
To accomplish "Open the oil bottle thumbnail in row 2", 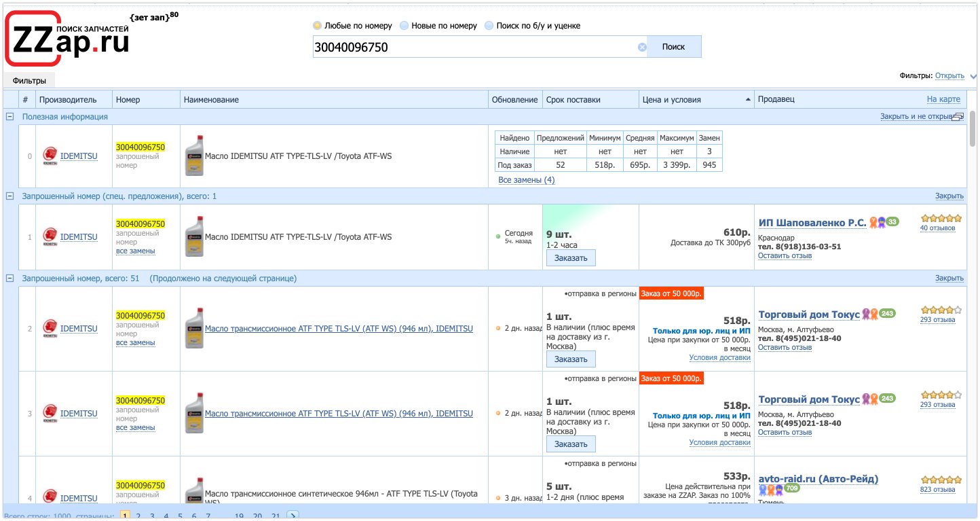I will [x=194, y=328].
